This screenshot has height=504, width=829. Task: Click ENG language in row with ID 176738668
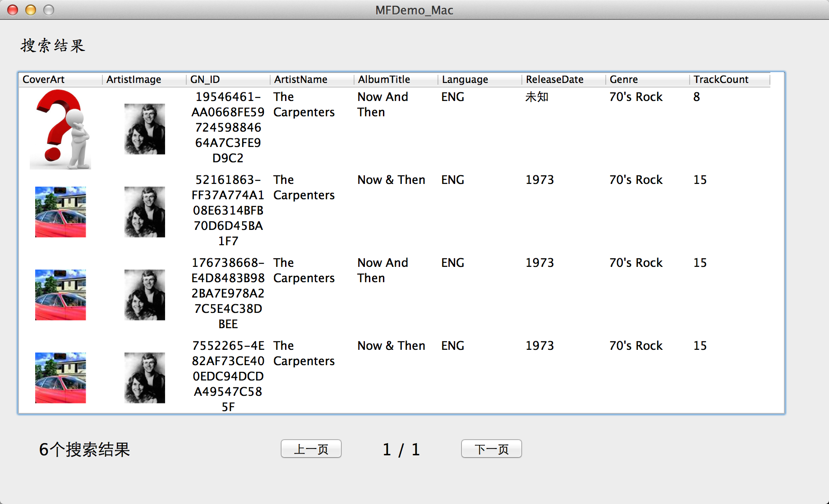[x=453, y=263]
